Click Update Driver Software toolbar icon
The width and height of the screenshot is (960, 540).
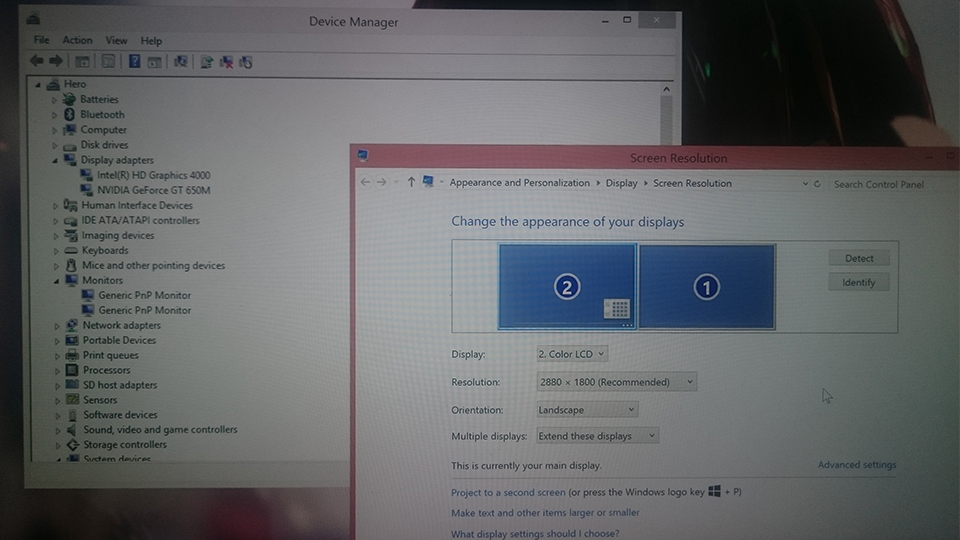click(x=206, y=62)
